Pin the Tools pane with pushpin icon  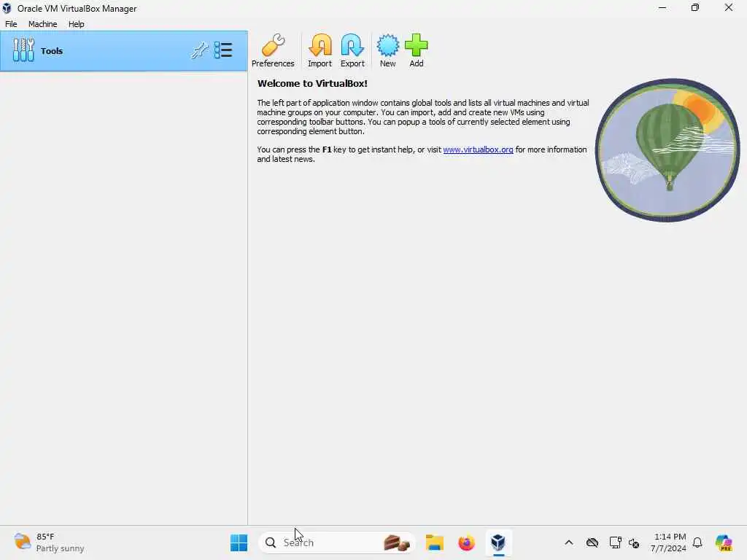(x=199, y=50)
